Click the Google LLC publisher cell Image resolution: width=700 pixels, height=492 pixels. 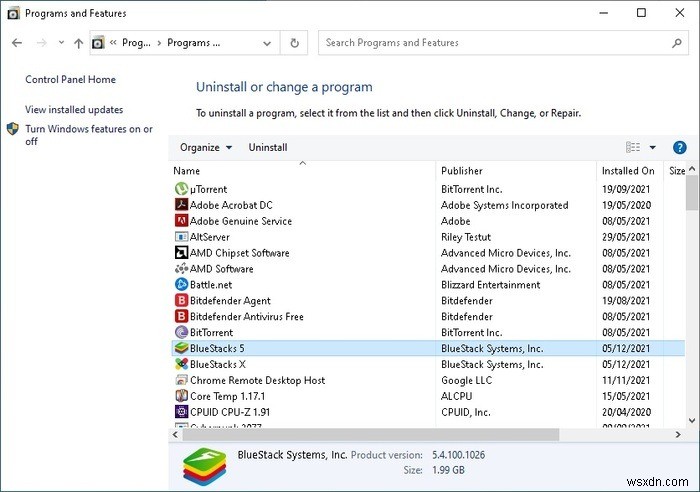pos(466,380)
